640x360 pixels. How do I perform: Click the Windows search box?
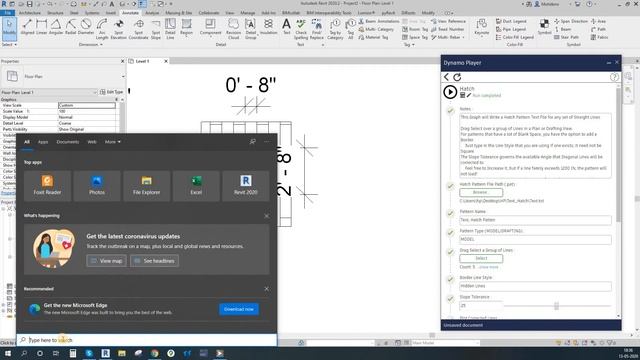[x=147, y=340]
